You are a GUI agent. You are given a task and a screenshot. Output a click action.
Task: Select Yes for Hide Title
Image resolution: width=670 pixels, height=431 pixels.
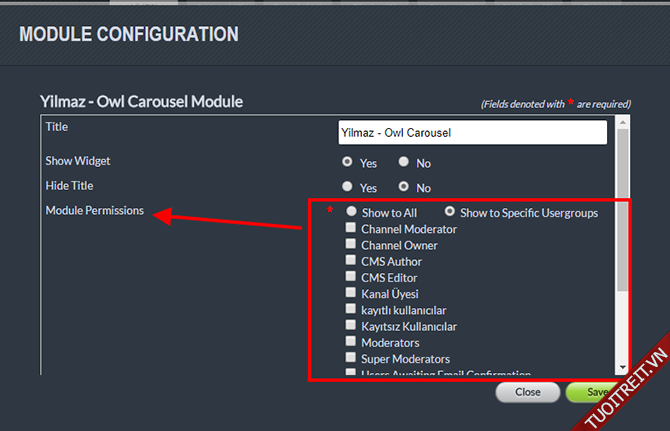(347, 186)
